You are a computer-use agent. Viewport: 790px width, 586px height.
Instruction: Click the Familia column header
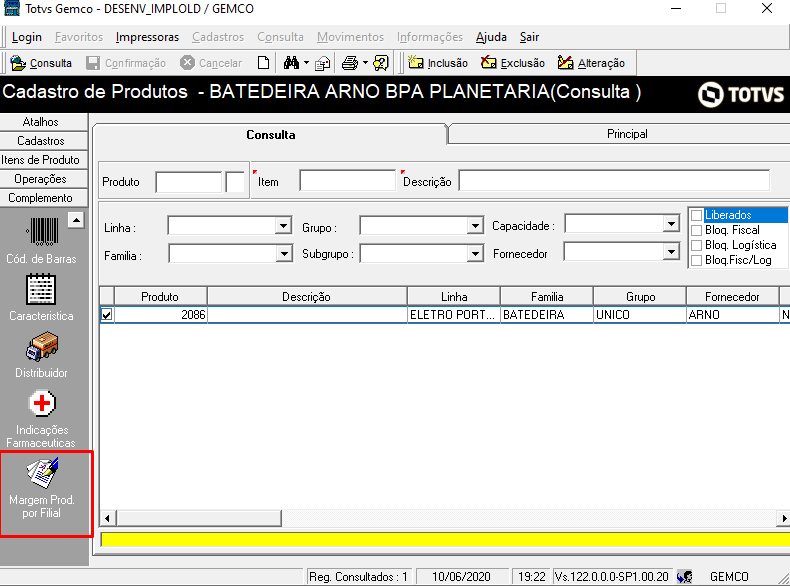coord(547,297)
